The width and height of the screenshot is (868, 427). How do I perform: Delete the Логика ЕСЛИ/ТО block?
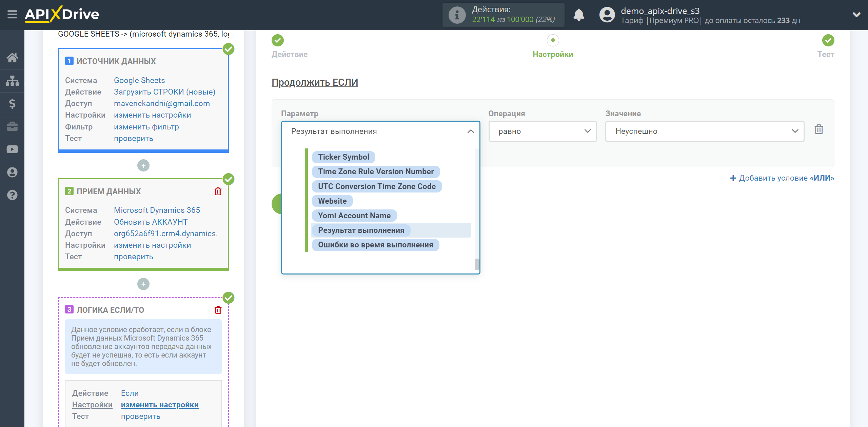pyautogui.click(x=218, y=310)
